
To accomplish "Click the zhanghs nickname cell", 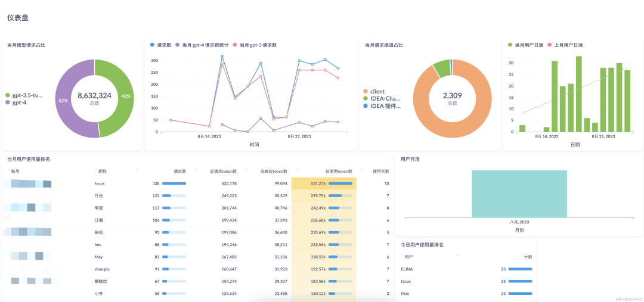I will point(102,269).
